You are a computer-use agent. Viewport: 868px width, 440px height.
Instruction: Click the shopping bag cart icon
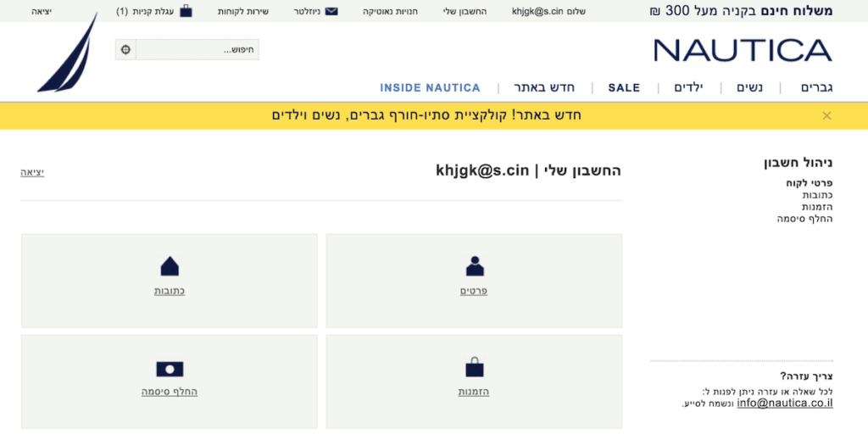click(x=186, y=10)
